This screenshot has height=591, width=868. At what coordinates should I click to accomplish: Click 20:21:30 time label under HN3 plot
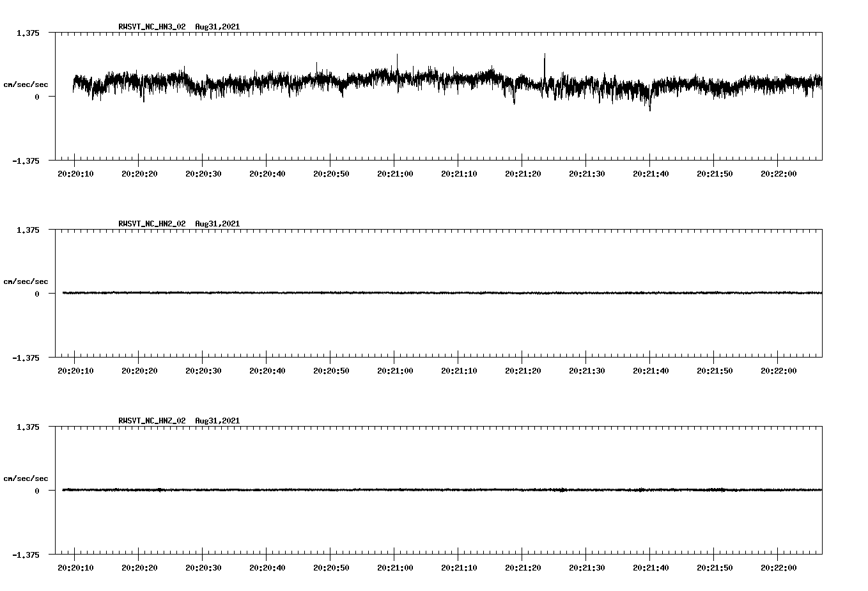pyautogui.click(x=587, y=173)
